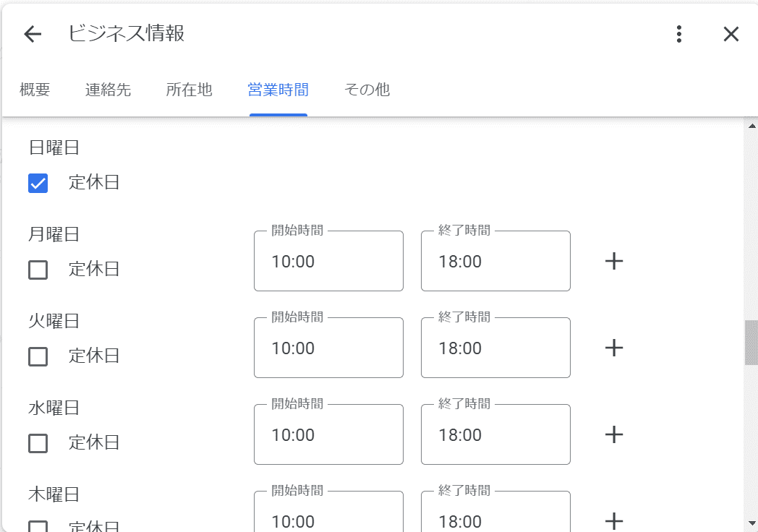
Task: Switch to the 連絡先 tab
Action: coord(108,90)
